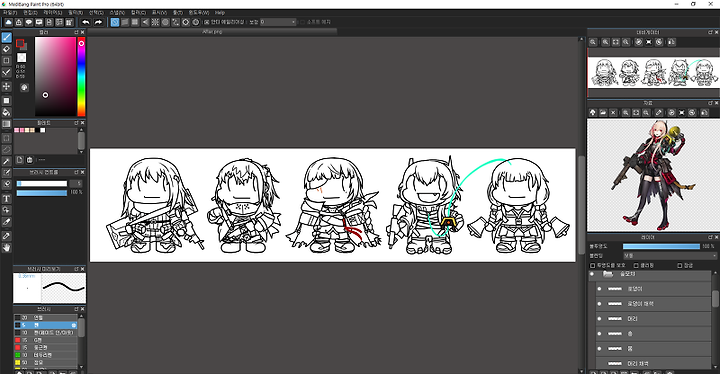720x374 pixels.
Task: Open the layer blending mode dropdown
Action: [669, 255]
